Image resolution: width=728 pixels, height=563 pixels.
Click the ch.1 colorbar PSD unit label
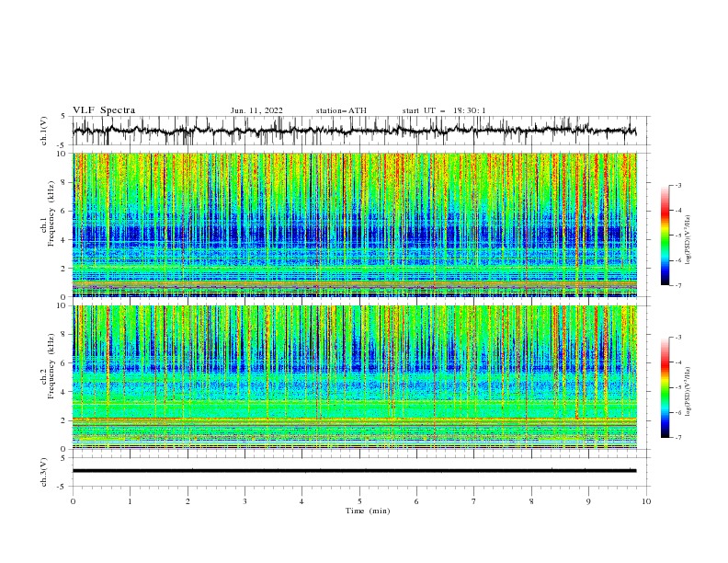pos(688,240)
